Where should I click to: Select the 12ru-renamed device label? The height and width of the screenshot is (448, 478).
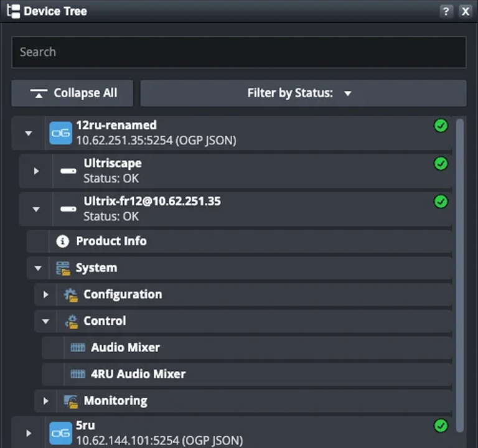coord(116,125)
